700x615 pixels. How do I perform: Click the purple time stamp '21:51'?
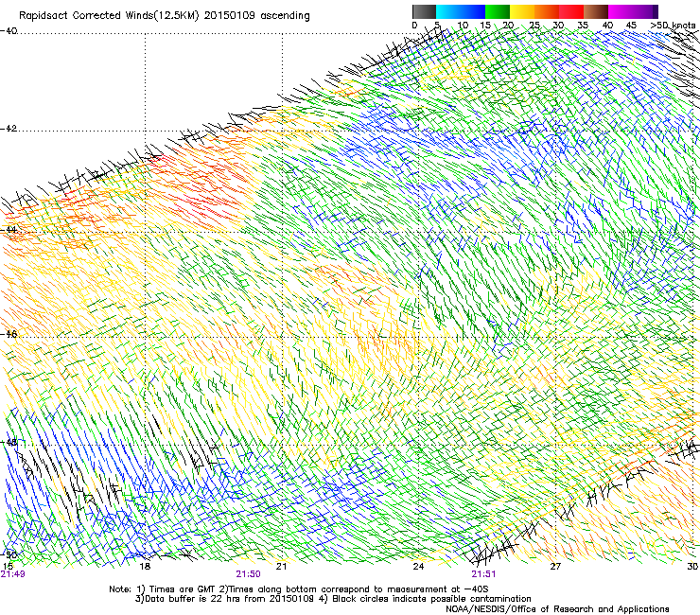484,574
